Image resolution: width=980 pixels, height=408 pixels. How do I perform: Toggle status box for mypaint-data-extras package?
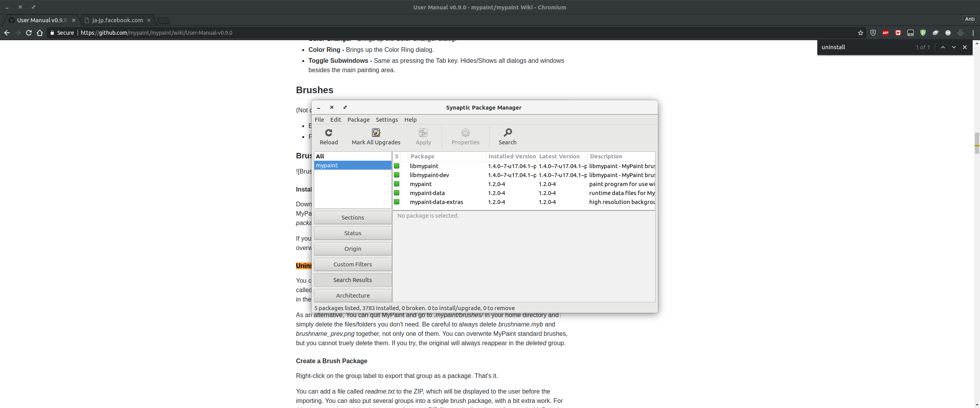click(x=397, y=202)
